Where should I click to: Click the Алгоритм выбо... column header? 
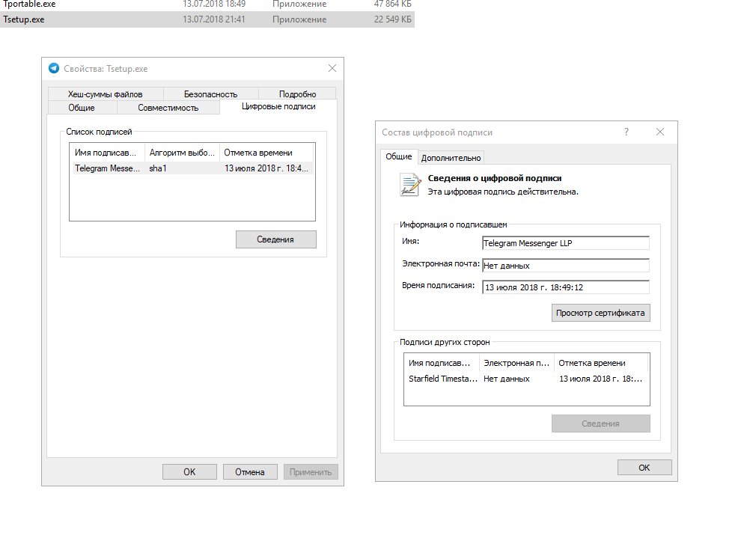[182, 153]
